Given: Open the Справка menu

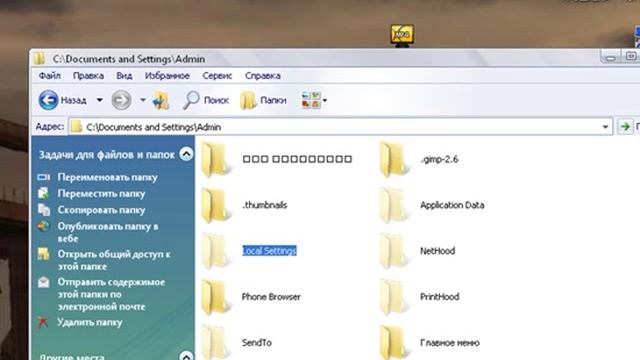Looking at the screenshot, I should (x=263, y=76).
